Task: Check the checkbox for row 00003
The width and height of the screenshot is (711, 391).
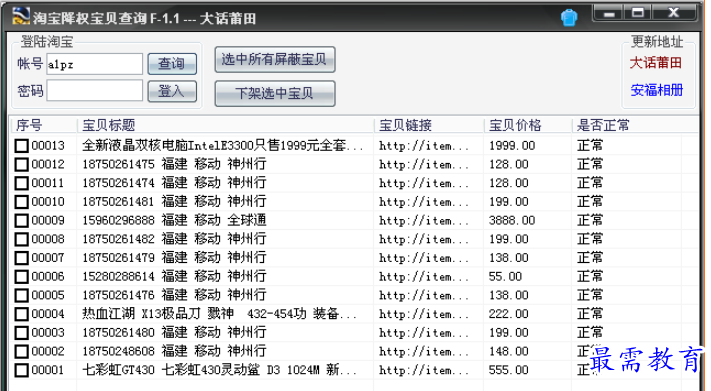Action: (21, 333)
